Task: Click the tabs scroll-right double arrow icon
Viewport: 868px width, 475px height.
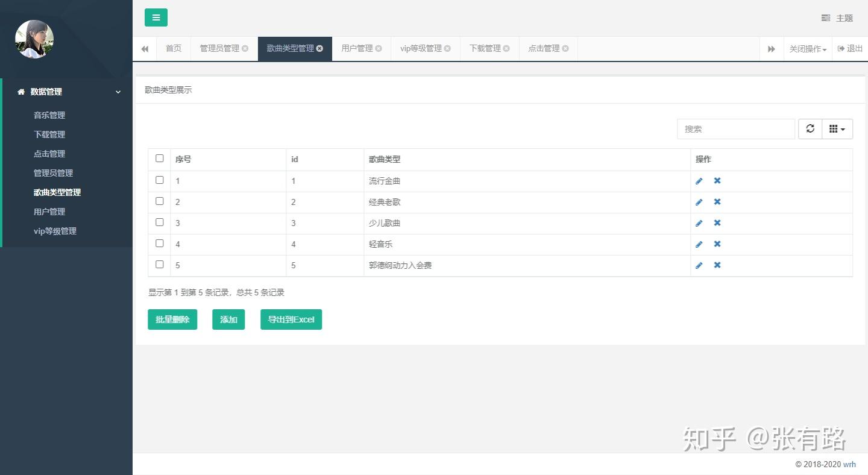Action: (x=772, y=49)
